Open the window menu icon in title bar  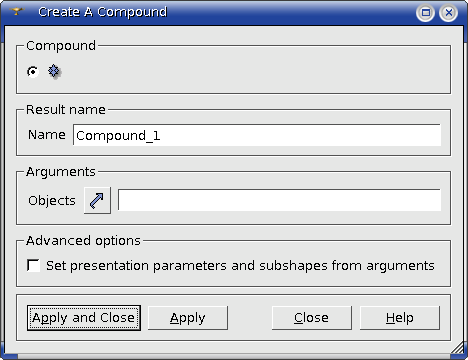coord(16,12)
